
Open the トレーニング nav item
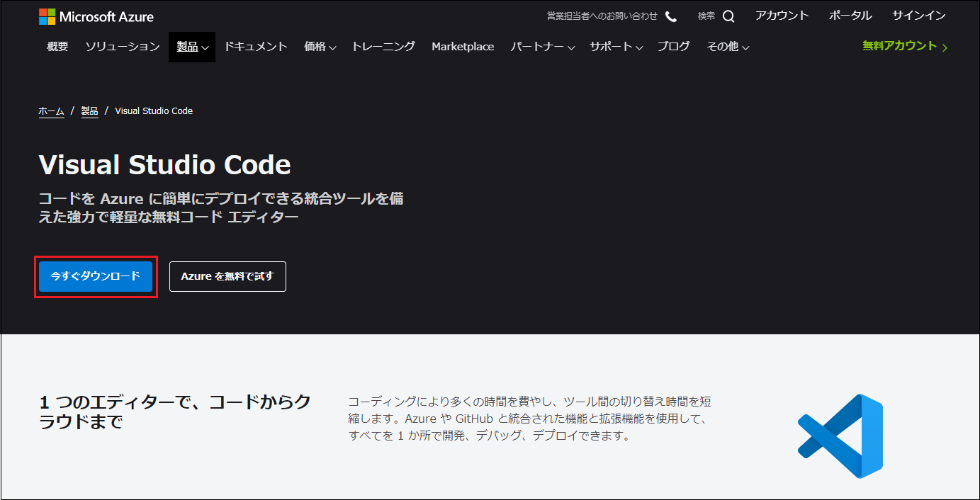click(x=383, y=47)
